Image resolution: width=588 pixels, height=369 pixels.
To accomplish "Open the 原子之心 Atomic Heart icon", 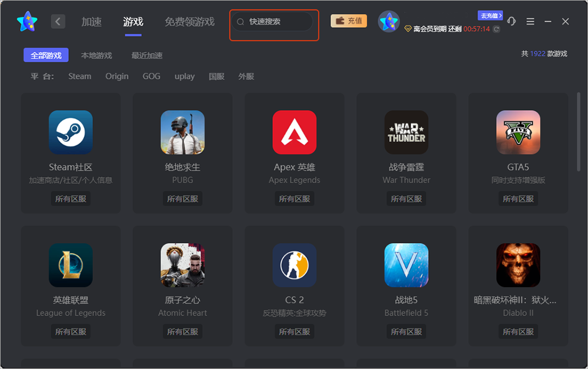I will [183, 265].
